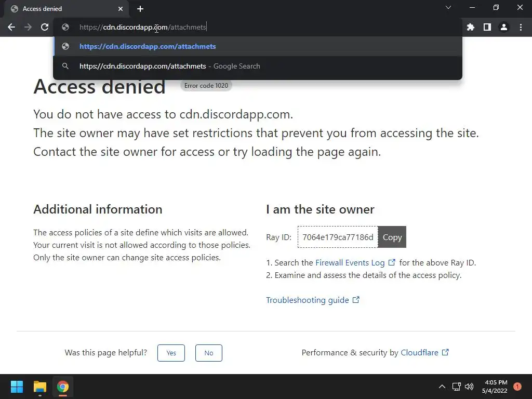Click the Ray ID value field
Screen dimensions: 532x399
tap(338, 237)
